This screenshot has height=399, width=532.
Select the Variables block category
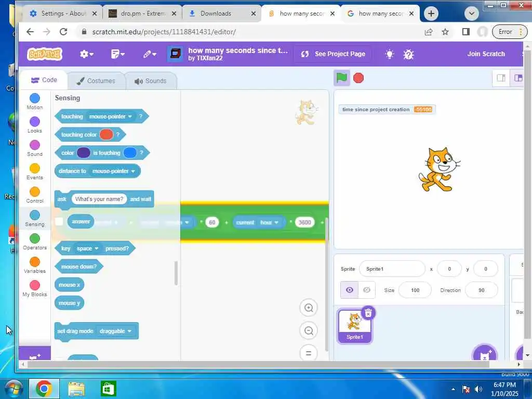click(35, 265)
